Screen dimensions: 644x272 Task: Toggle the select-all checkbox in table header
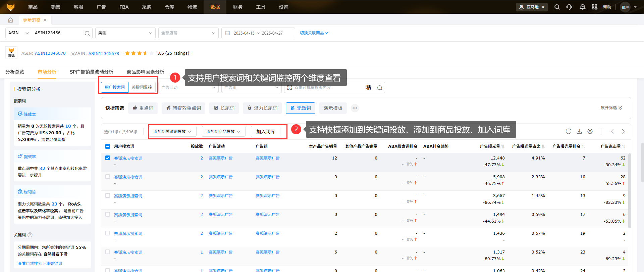[108, 146]
